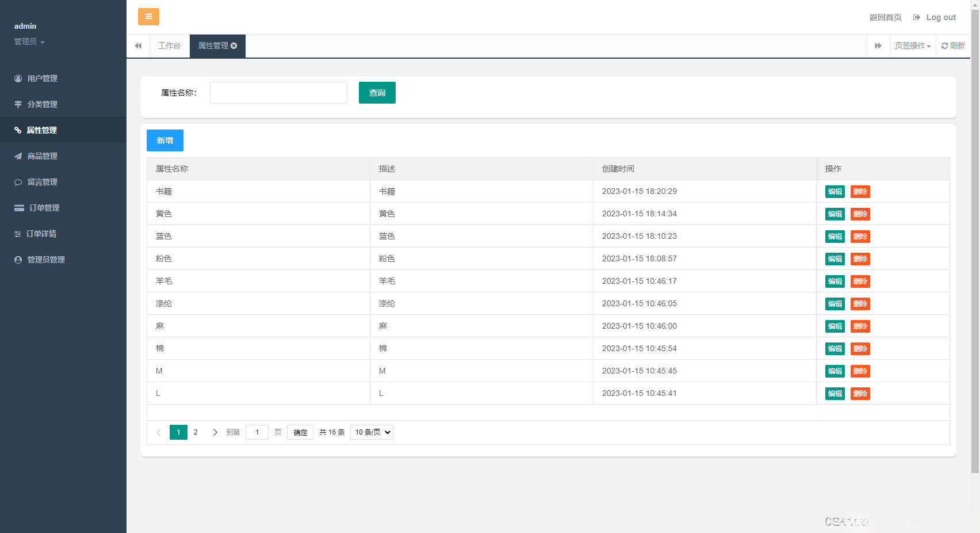The height and width of the screenshot is (533, 980).
Task: Open 用户管理 in sidebar menu
Action: pyautogui.click(x=63, y=78)
